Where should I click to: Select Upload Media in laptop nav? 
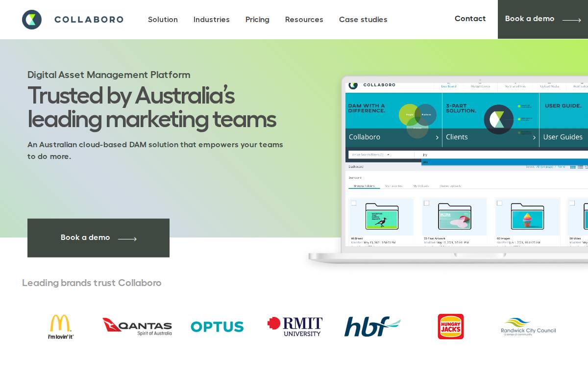[x=550, y=86]
